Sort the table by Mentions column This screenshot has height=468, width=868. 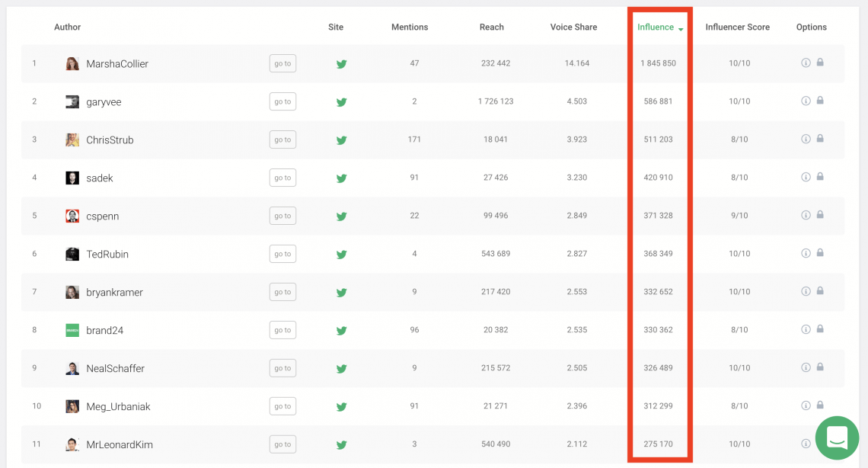point(410,27)
